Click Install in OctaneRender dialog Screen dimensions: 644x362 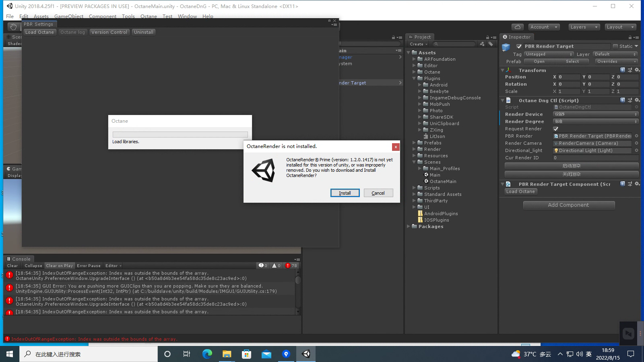(x=345, y=193)
